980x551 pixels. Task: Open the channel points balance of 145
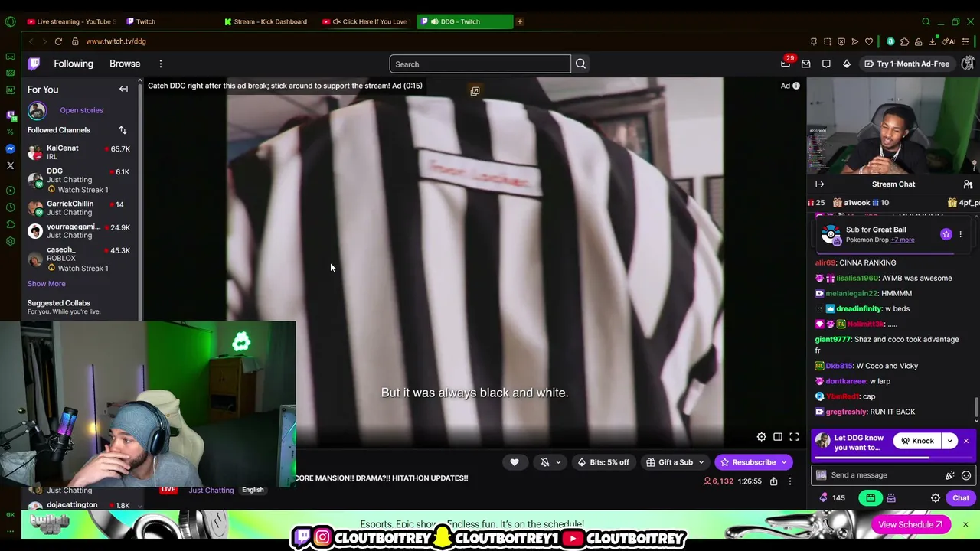click(x=831, y=498)
